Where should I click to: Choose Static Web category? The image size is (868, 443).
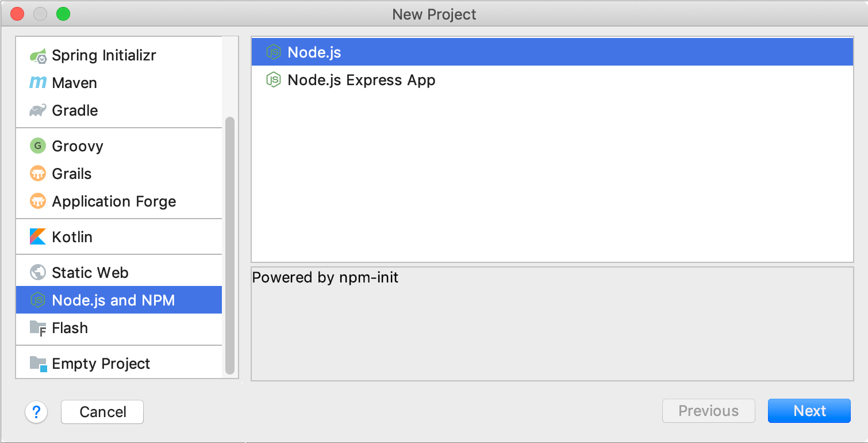tap(119, 273)
